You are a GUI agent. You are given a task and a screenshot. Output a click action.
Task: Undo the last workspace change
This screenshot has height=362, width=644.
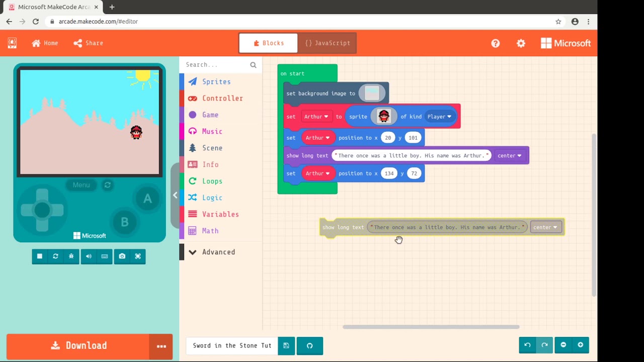(527, 345)
